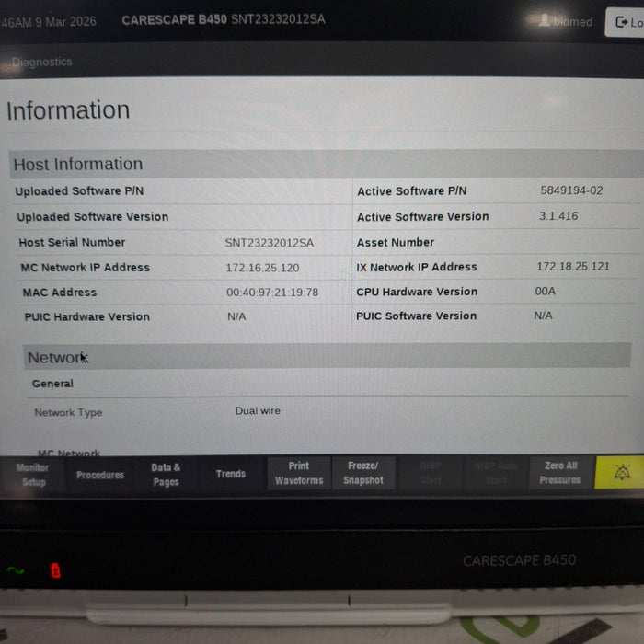Click the IX Network IP Address label

pos(417,267)
